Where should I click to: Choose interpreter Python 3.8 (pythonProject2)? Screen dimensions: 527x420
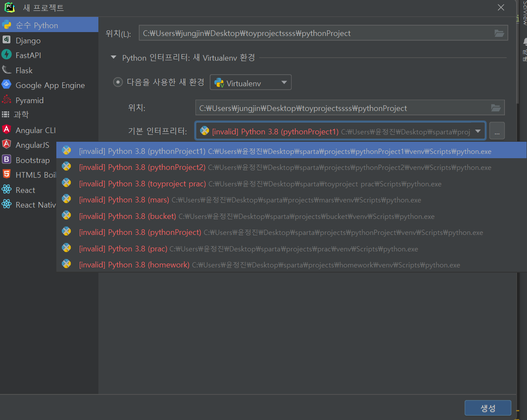coord(291,167)
